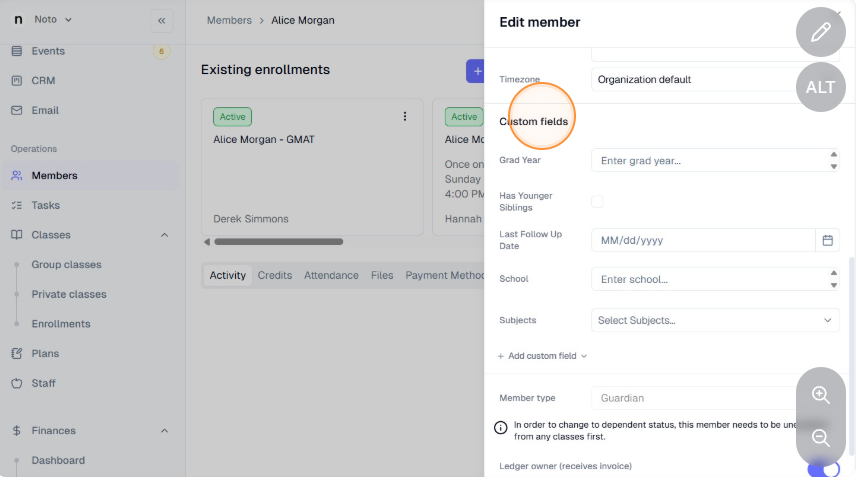Collapse the Classes section chevron
This screenshot has height=486, width=858.
[165, 235]
